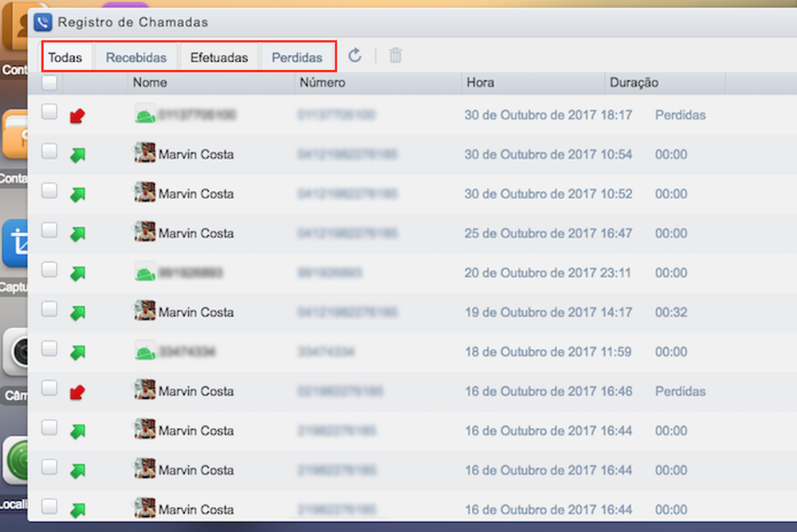The width and height of the screenshot is (797, 532).
Task: Click the 00:32 duration value
Action: tap(671, 312)
